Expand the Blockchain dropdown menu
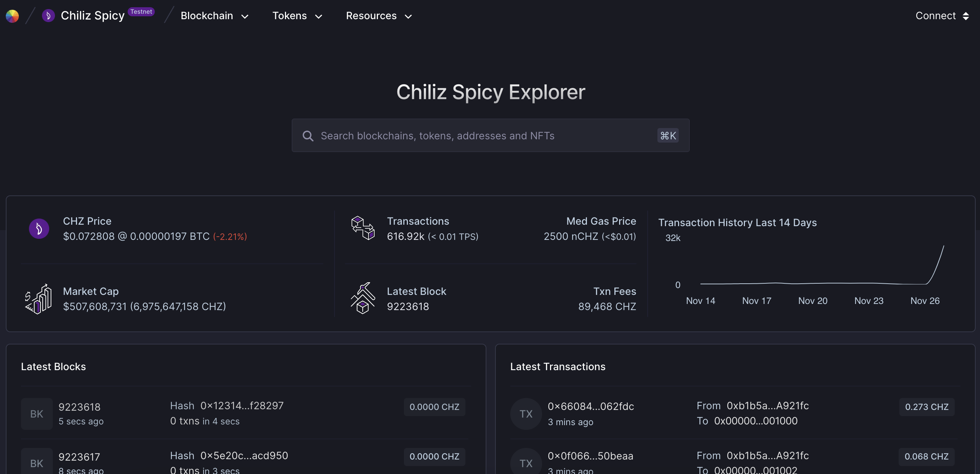 [x=214, y=16]
